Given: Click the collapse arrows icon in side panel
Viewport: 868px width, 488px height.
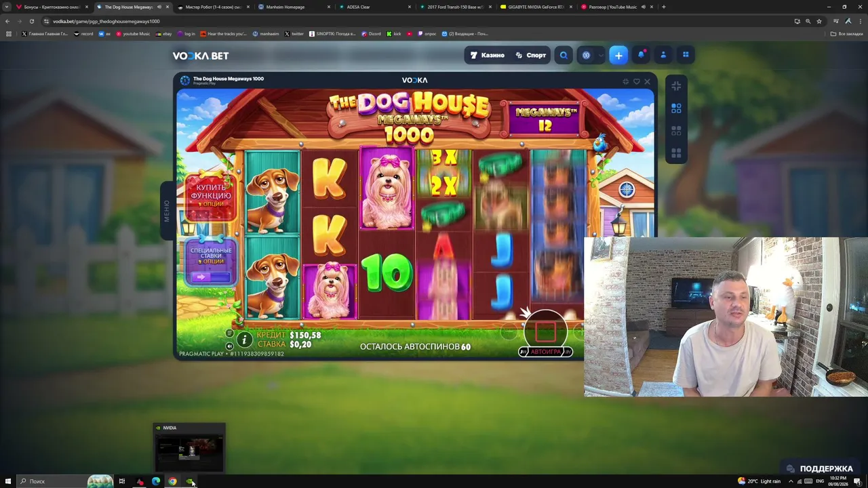Looking at the screenshot, I should pyautogui.click(x=676, y=85).
